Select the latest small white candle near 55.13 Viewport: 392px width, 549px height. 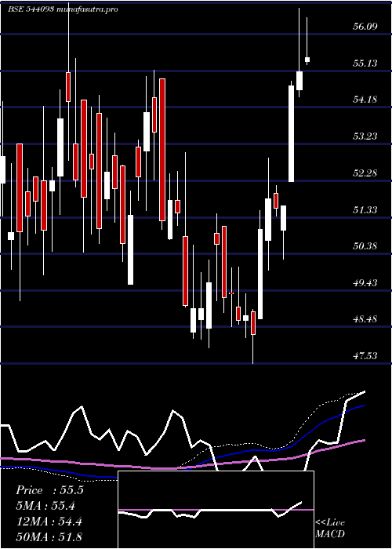[x=307, y=60]
